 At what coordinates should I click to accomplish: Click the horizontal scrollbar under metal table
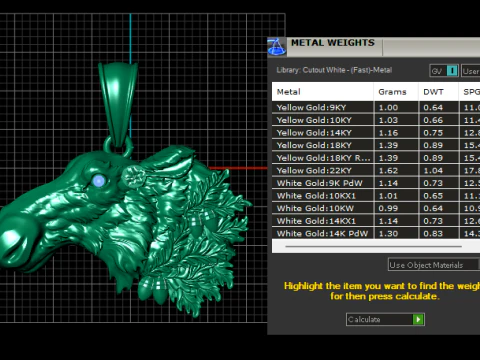pos(374,247)
